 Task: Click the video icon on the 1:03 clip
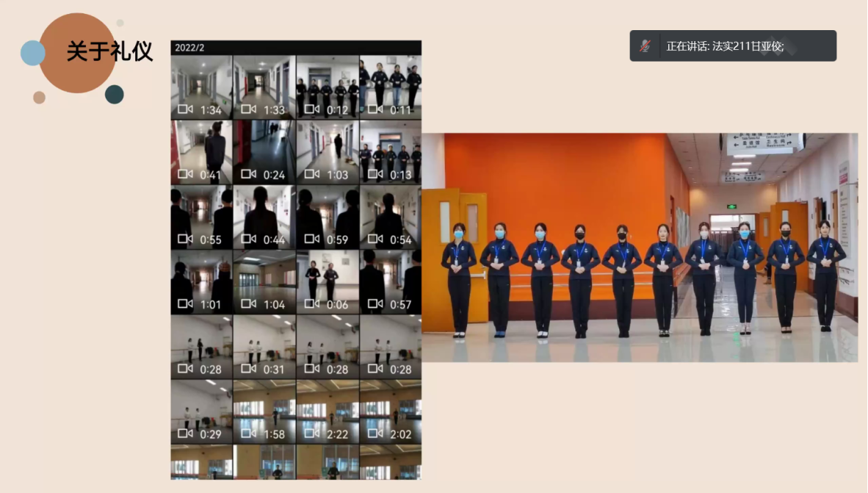click(x=311, y=174)
